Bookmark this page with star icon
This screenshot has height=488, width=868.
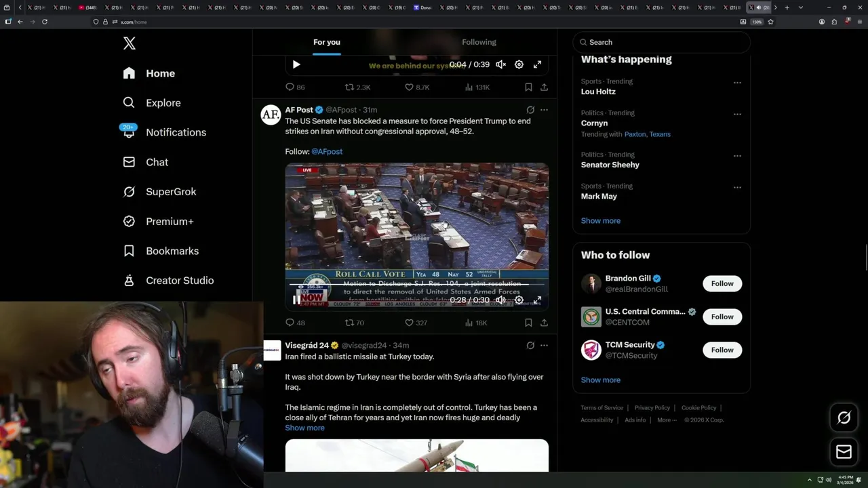(x=770, y=22)
